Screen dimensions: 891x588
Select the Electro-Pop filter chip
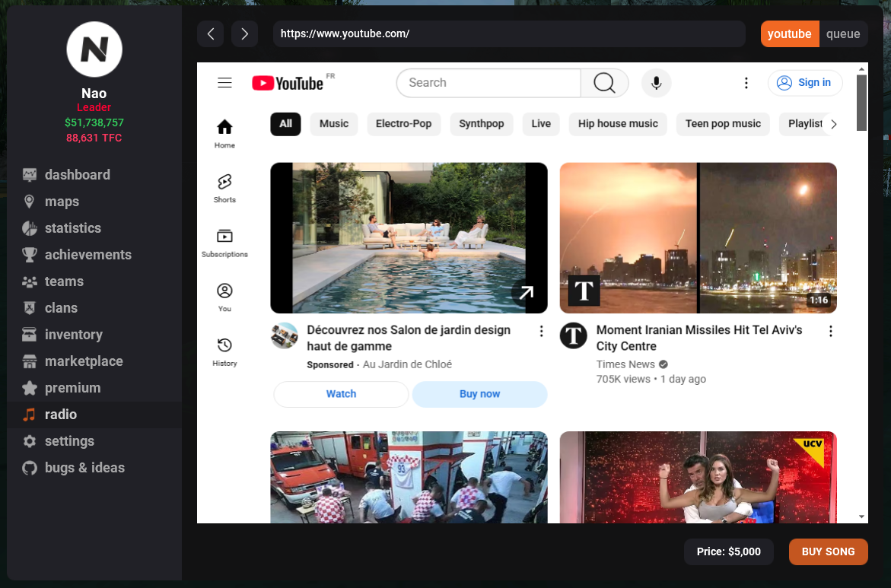(403, 124)
